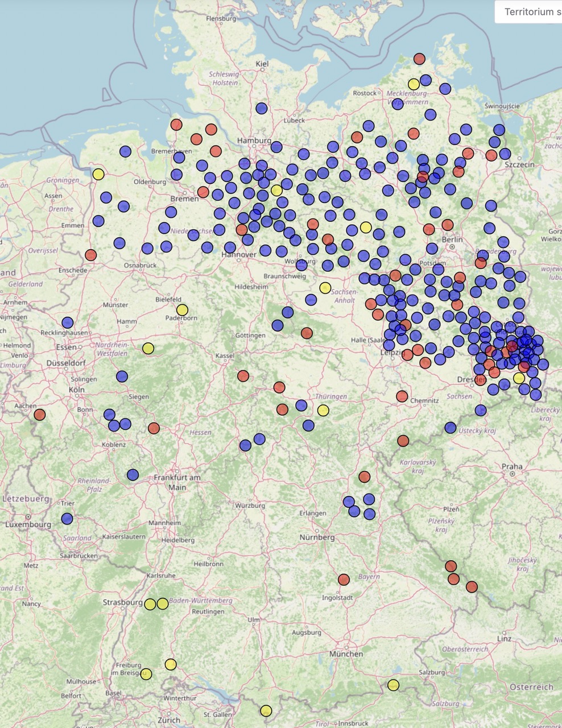Click the yellow marker northeast of St. Gallen
The width and height of the screenshot is (562, 728).
(266, 710)
